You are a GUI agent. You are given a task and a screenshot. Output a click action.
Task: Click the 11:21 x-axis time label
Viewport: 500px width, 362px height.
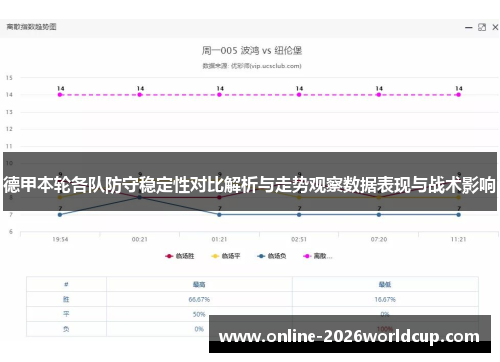point(459,239)
